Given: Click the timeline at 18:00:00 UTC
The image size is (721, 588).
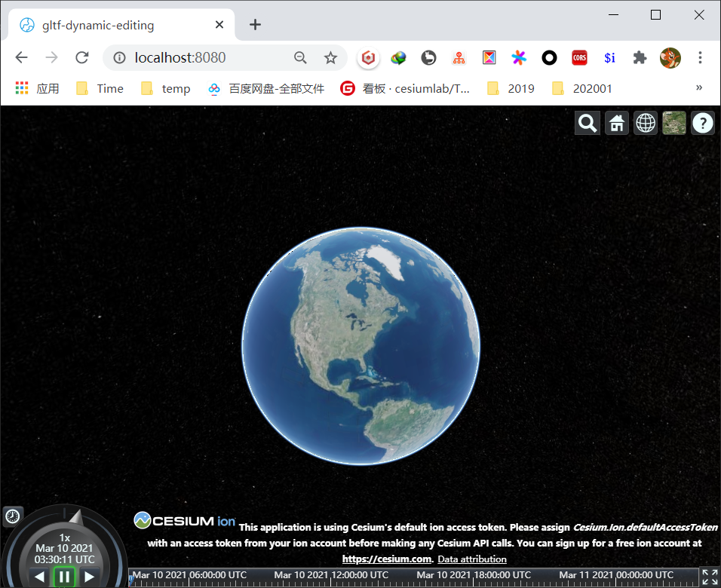Looking at the screenshot, I should coord(474,577).
